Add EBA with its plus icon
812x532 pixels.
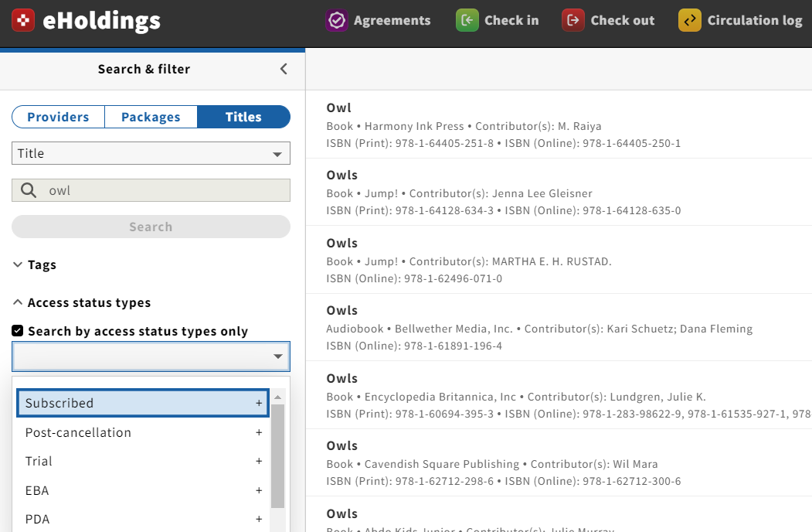259,490
